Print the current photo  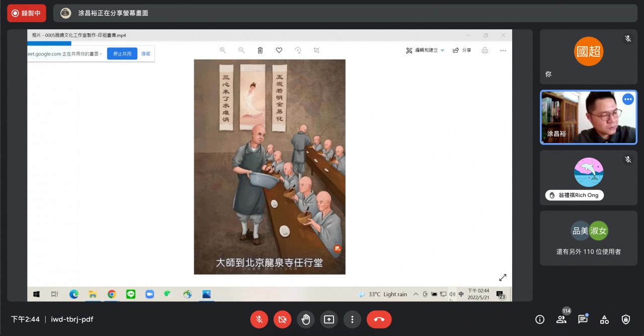[x=485, y=50]
